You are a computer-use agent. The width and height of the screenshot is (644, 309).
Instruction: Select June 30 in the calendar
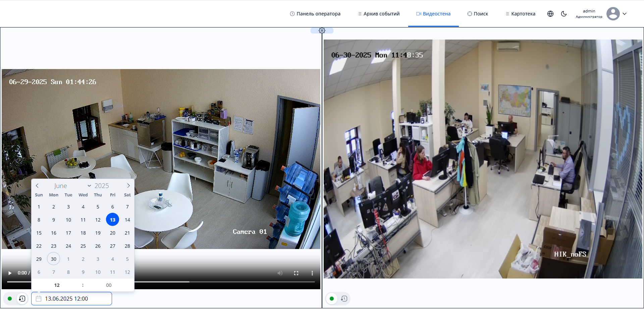click(x=54, y=259)
